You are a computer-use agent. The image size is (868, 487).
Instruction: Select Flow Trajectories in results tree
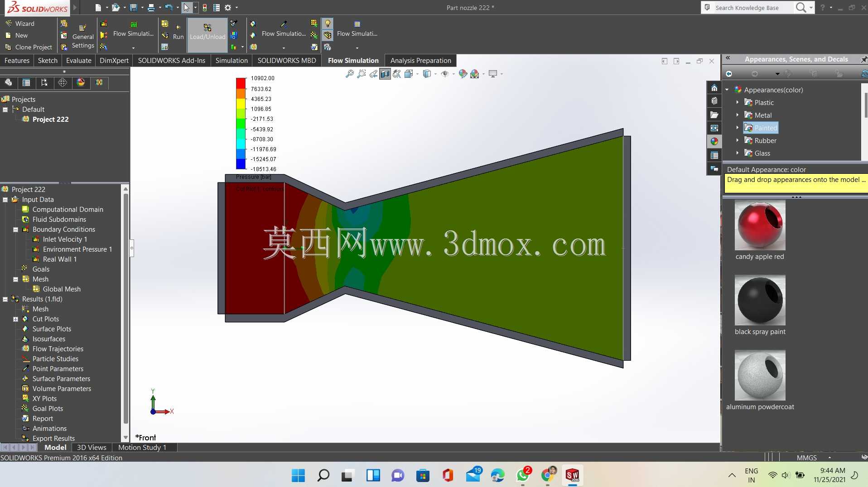(x=58, y=349)
